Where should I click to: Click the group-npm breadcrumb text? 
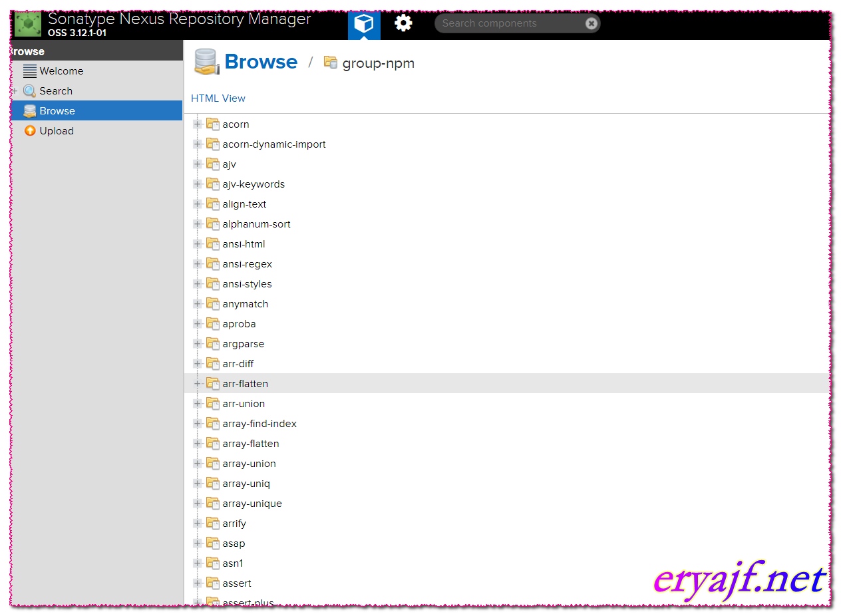(379, 64)
